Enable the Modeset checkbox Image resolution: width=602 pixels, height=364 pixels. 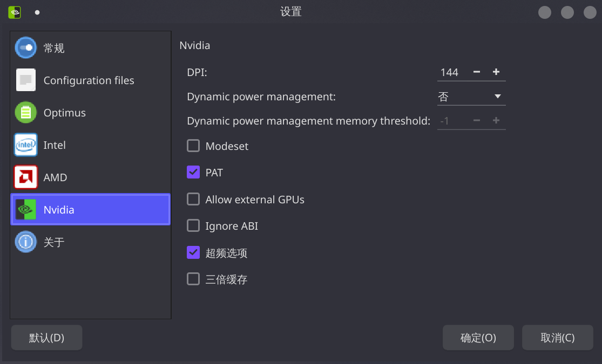pyautogui.click(x=193, y=146)
